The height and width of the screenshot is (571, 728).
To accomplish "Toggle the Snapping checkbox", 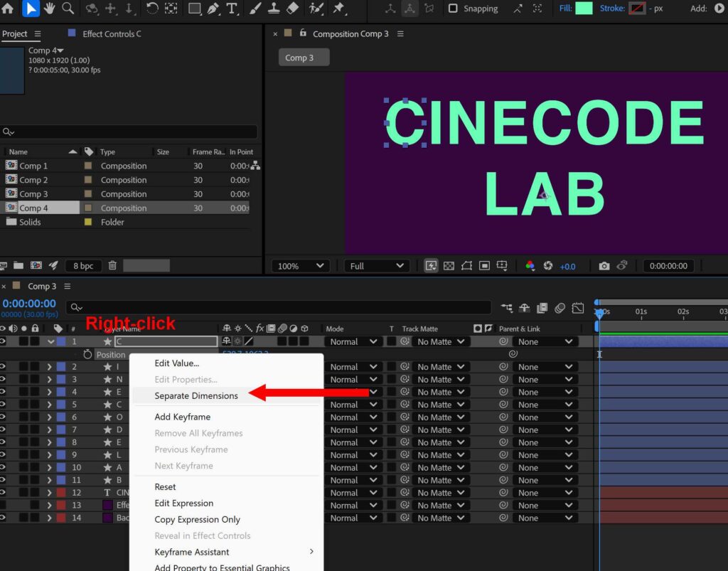I will point(453,9).
